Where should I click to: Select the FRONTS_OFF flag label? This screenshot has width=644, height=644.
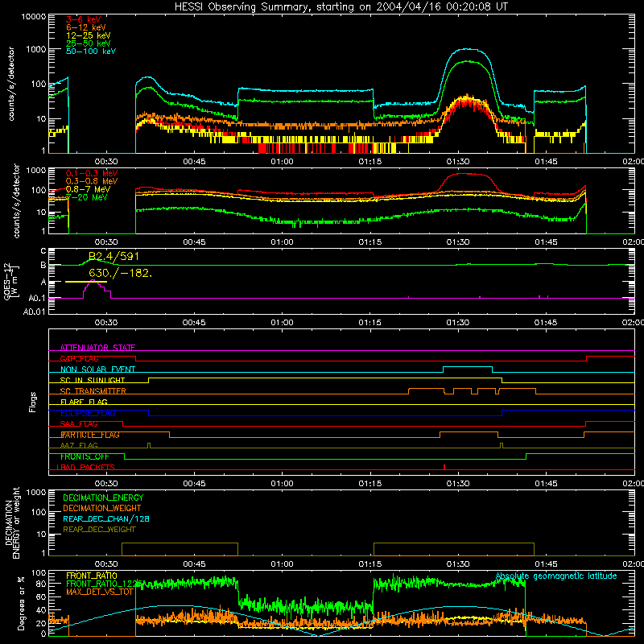[85, 456]
